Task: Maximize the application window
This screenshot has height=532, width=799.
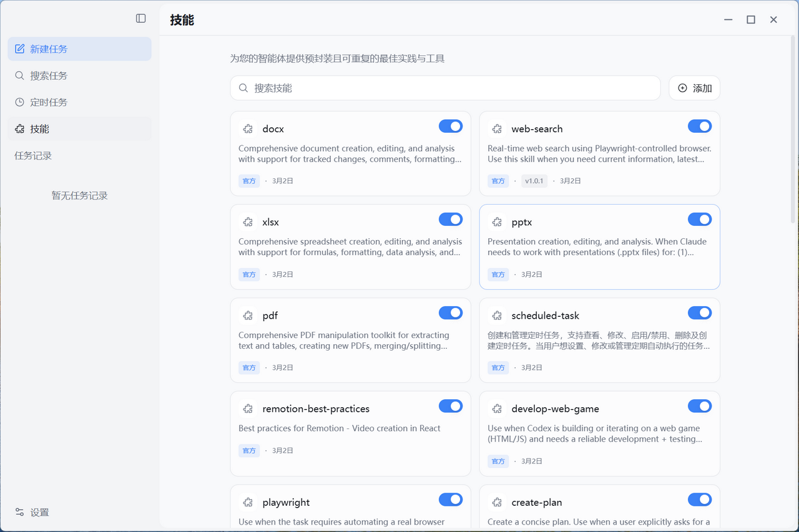Action: pyautogui.click(x=751, y=19)
